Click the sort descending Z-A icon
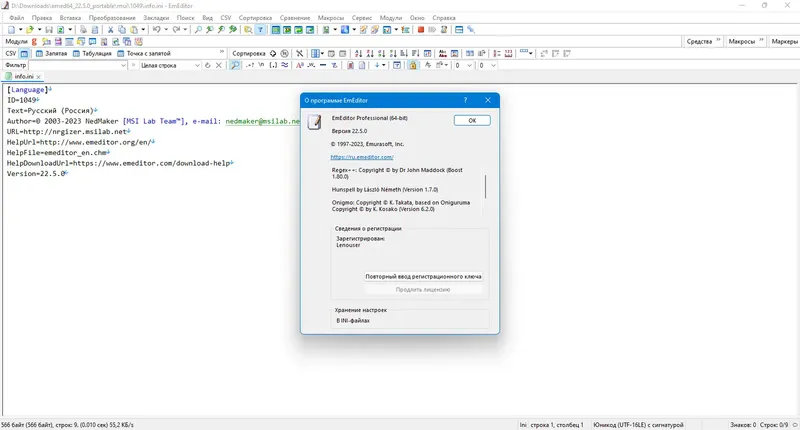 click(370, 53)
